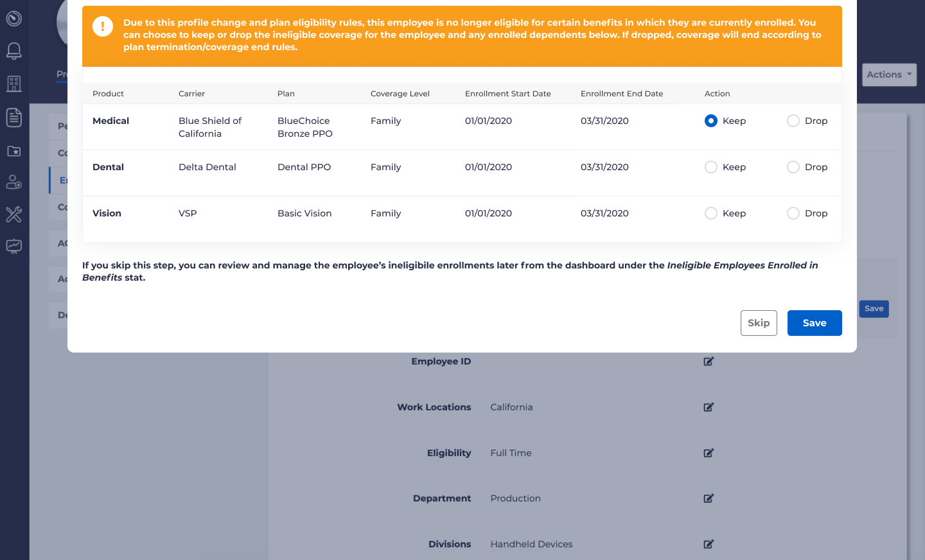
Task: Edit the Work Locations field
Action: pos(709,407)
